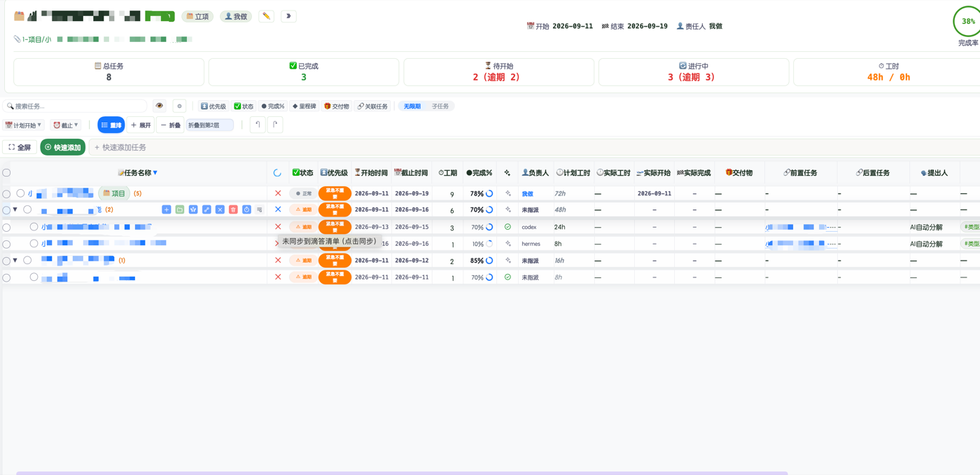Click the 搜索任务 search field

[75, 106]
